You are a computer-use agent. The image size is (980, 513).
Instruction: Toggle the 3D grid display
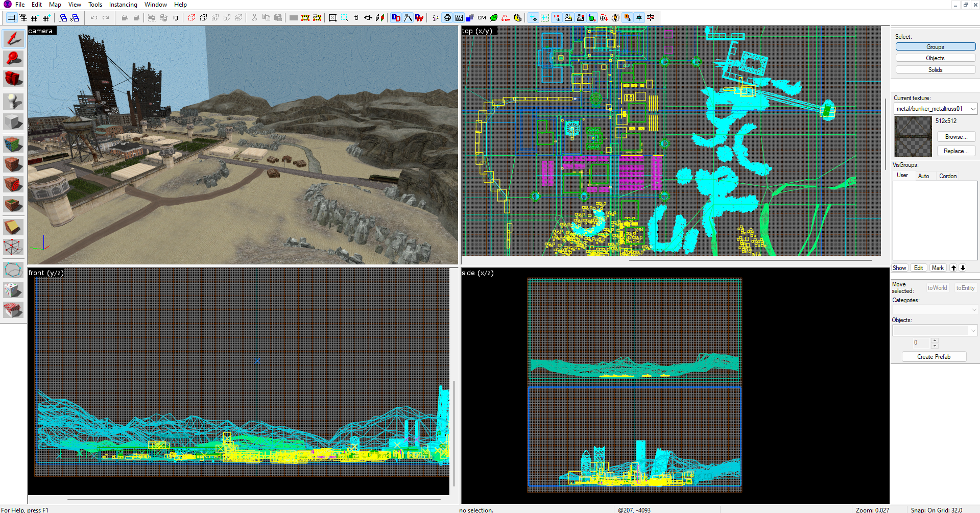click(23, 18)
